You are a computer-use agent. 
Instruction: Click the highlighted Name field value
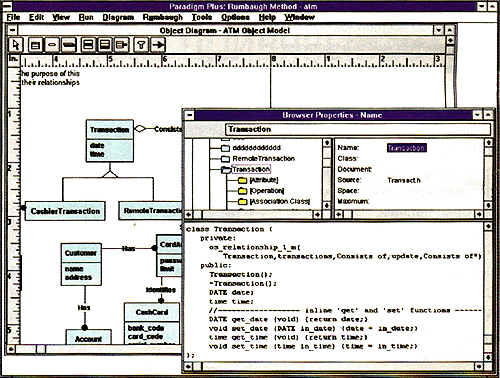(407, 148)
